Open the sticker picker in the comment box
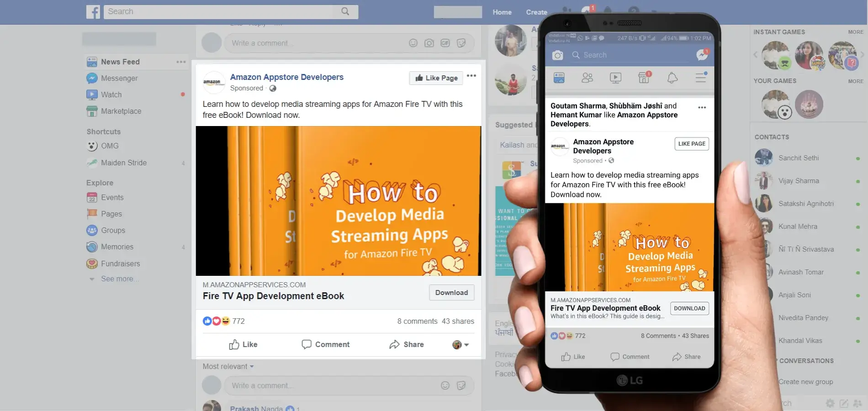 tap(461, 43)
